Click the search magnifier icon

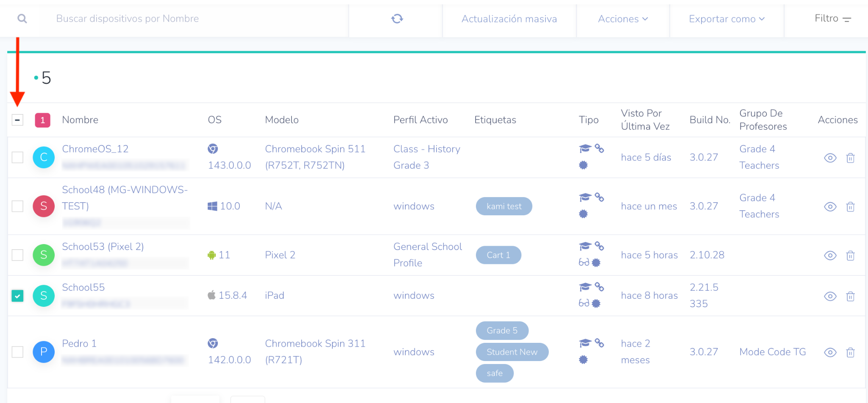[22, 19]
